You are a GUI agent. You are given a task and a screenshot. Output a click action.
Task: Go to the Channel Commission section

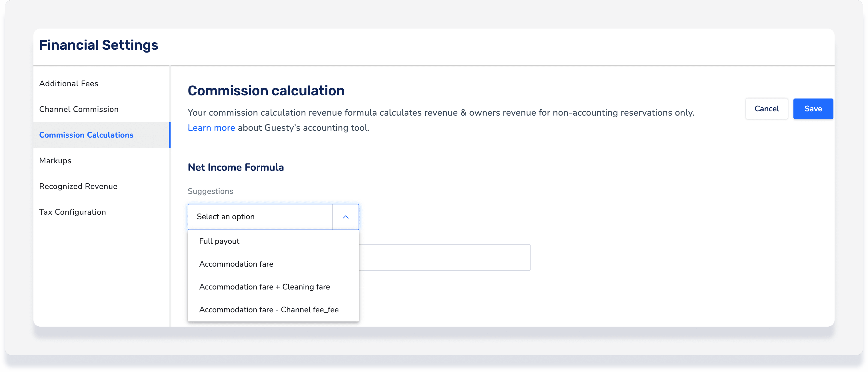[79, 109]
